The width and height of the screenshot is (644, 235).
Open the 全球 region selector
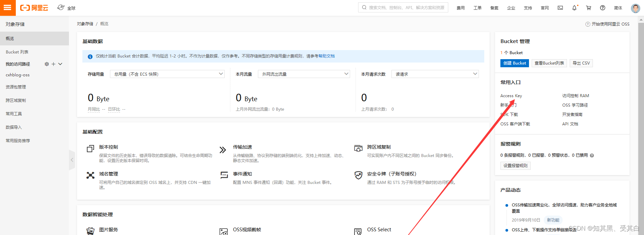67,8
